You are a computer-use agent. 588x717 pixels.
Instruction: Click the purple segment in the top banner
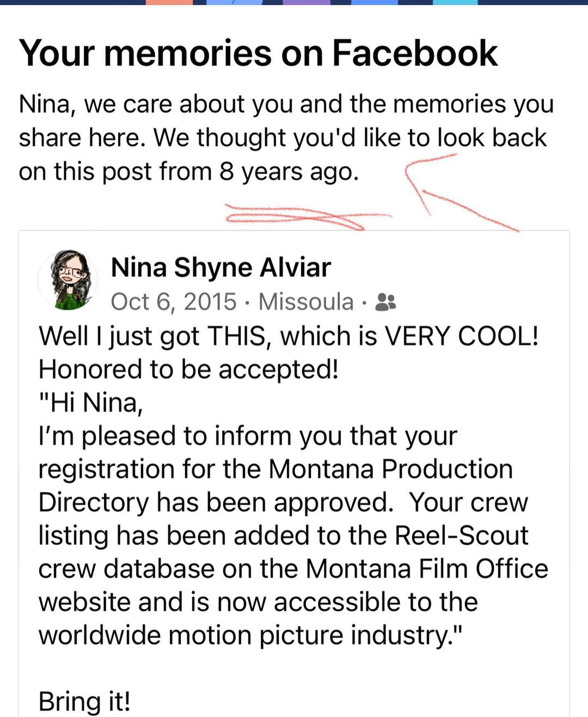(x=306, y=2)
